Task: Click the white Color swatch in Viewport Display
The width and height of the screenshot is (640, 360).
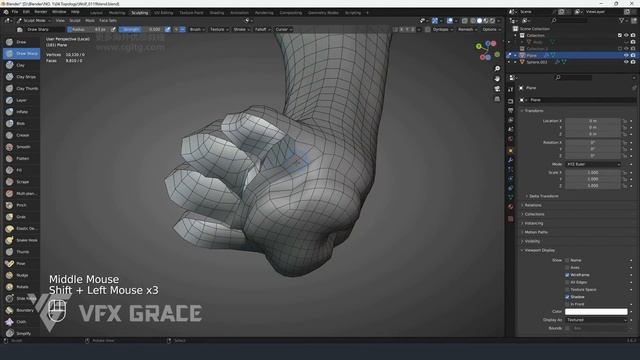Action: [596, 312]
